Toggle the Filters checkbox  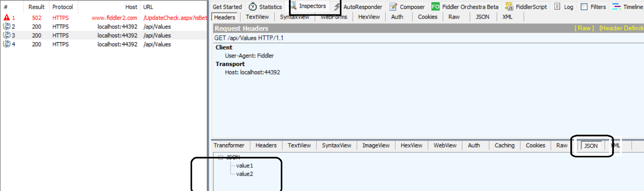tap(584, 7)
